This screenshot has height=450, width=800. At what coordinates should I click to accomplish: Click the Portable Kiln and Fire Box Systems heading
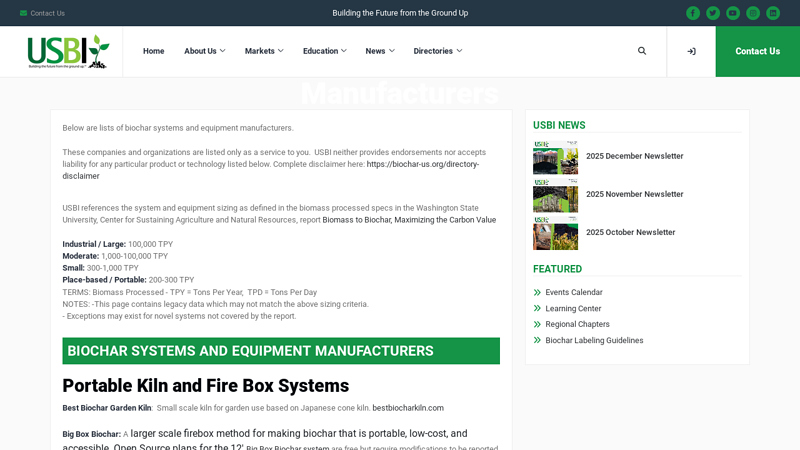pos(206,386)
